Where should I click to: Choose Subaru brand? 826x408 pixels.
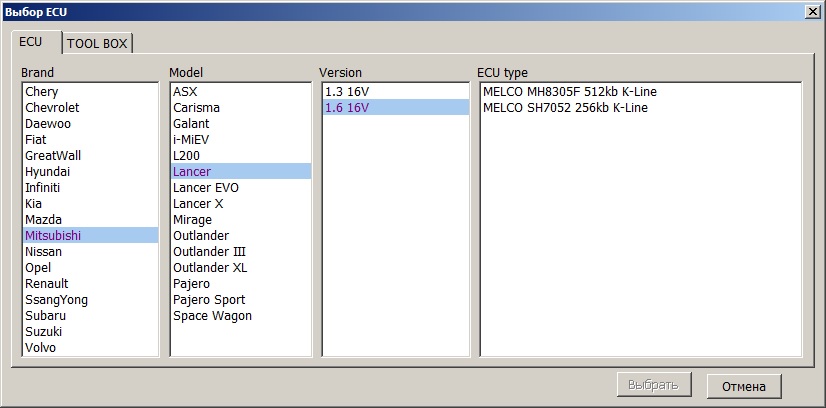pyautogui.click(x=90, y=315)
